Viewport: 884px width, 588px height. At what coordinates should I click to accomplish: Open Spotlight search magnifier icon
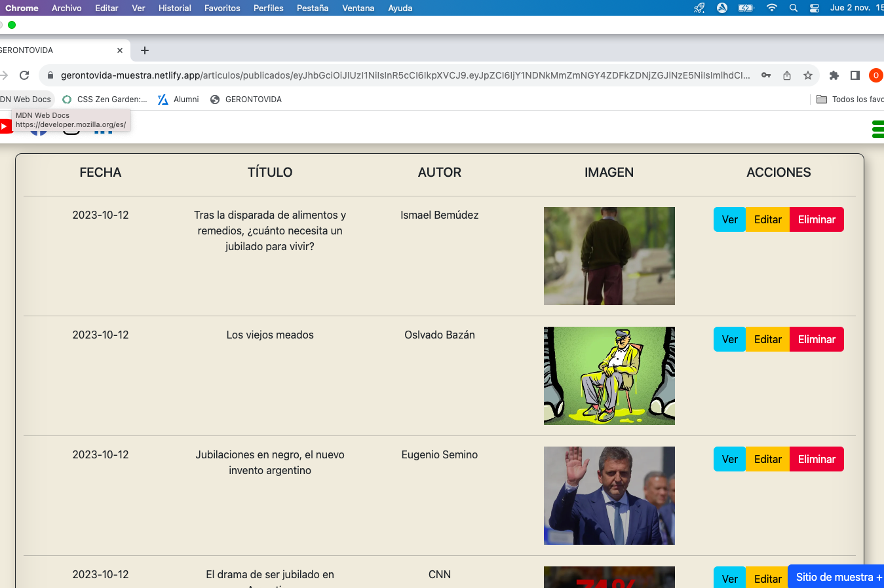794,8
